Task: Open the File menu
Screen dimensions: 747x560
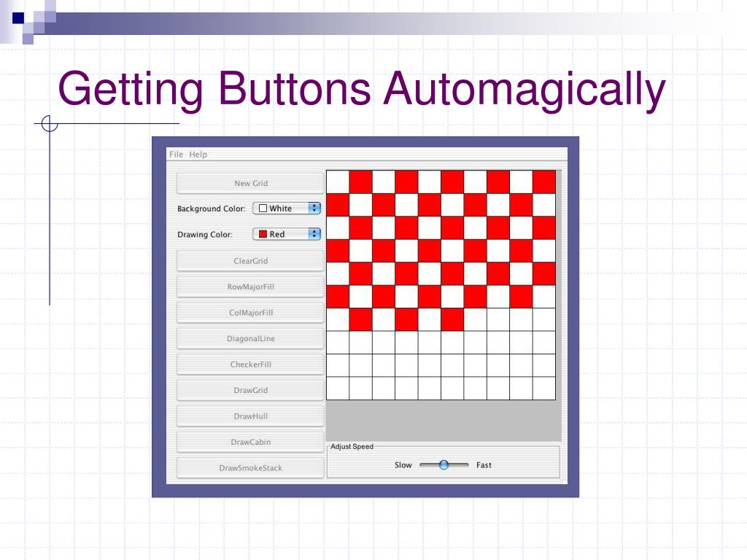Action: click(x=176, y=155)
